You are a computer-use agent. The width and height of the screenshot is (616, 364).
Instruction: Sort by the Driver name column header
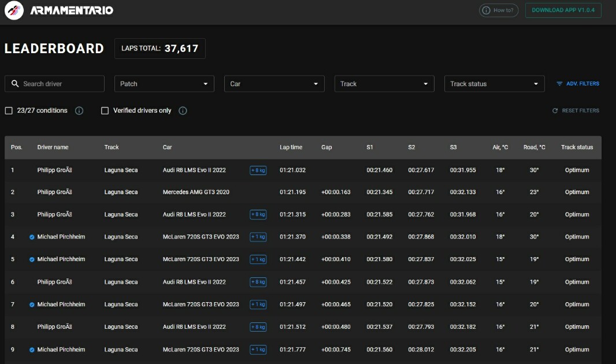pos(53,147)
